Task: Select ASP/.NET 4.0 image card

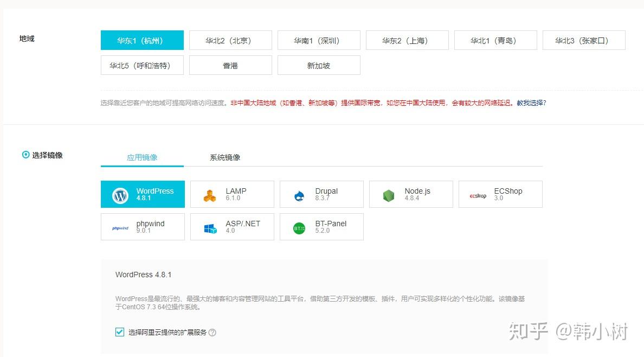Action: [232, 227]
